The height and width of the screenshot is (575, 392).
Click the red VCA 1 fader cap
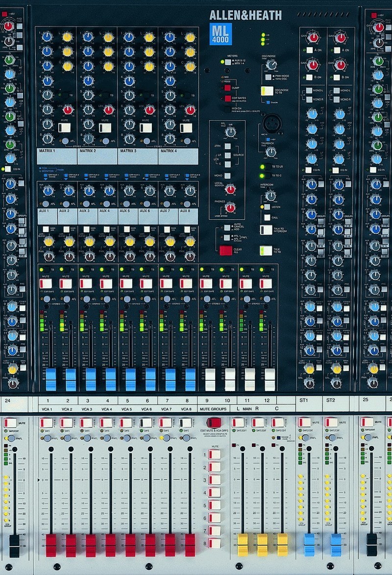[x=51, y=545]
